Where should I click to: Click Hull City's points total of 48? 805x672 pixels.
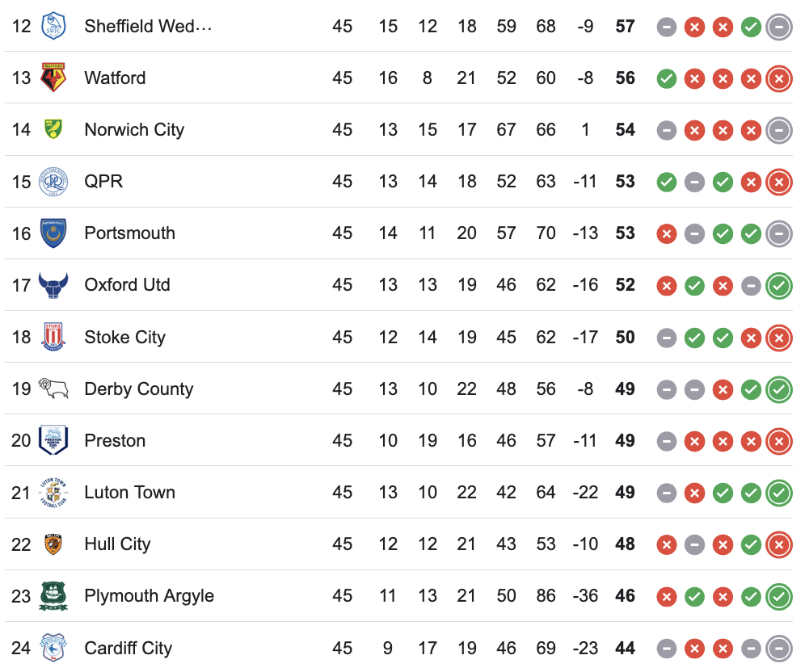tap(625, 544)
